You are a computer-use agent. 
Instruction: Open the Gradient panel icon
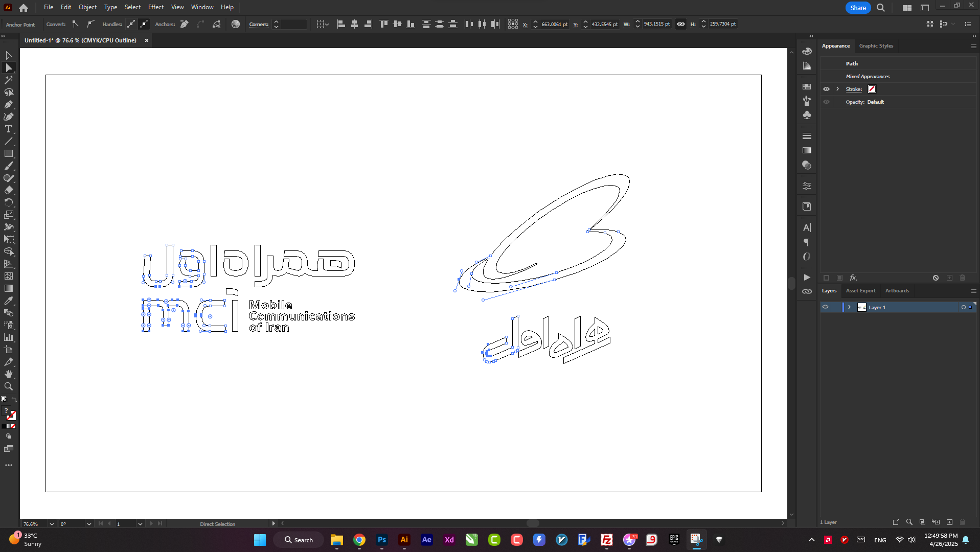click(807, 151)
